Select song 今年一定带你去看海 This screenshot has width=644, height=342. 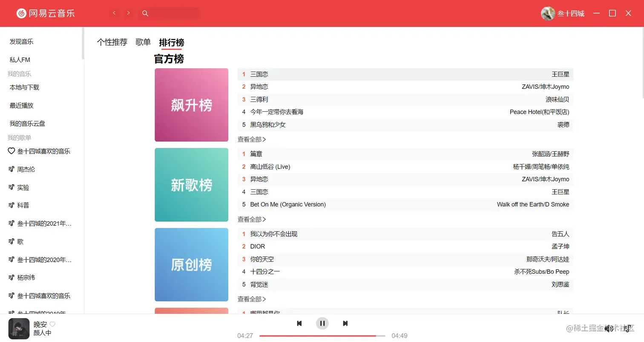point(277,112)
